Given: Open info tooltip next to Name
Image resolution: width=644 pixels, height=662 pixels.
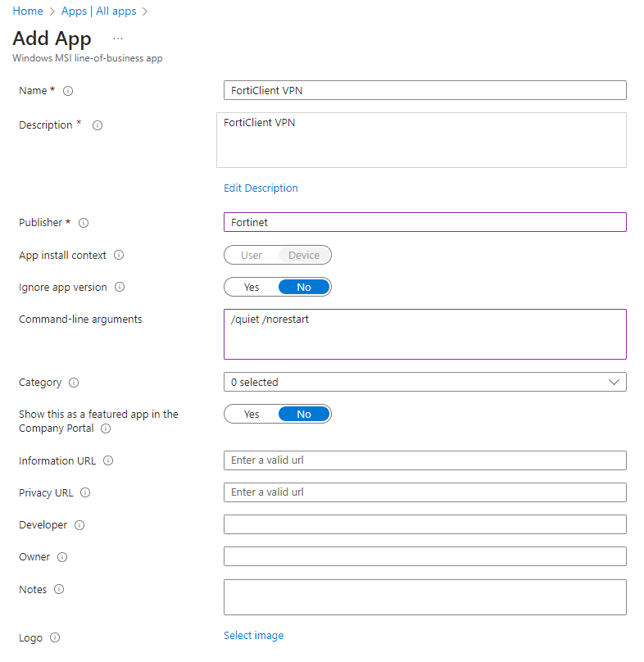Looking at the screenshot, I should tap(68, 91).
